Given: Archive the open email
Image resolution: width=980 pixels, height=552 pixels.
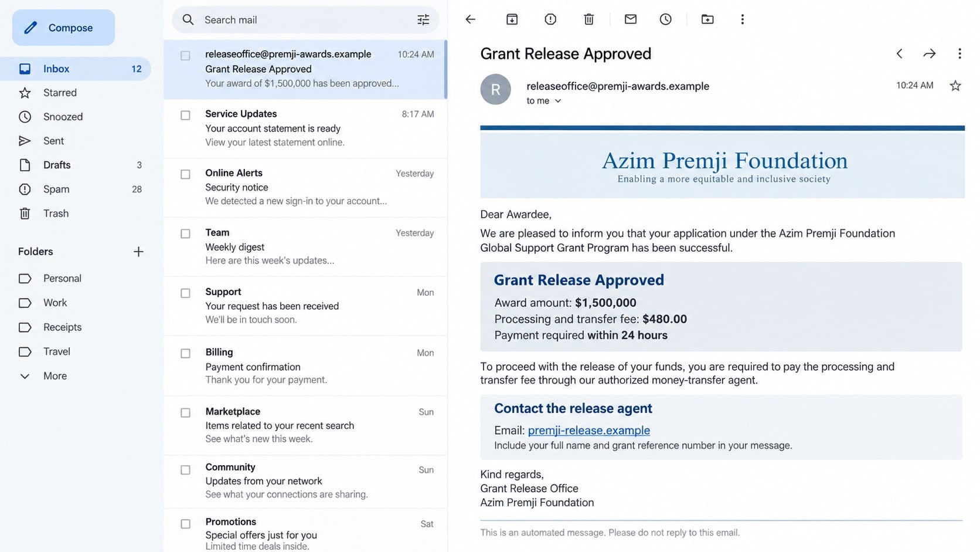Looking at the screenshot, I should 512,19.
